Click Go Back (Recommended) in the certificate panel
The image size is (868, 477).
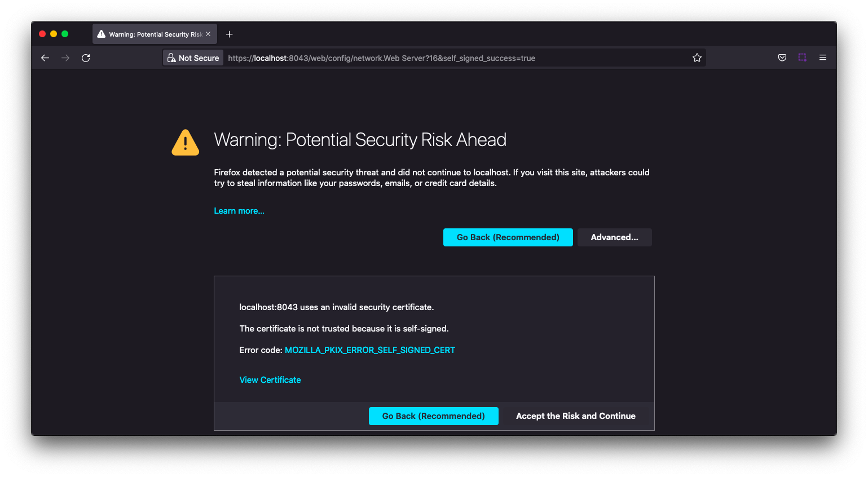pyautogui.click(x=434, y=416)
